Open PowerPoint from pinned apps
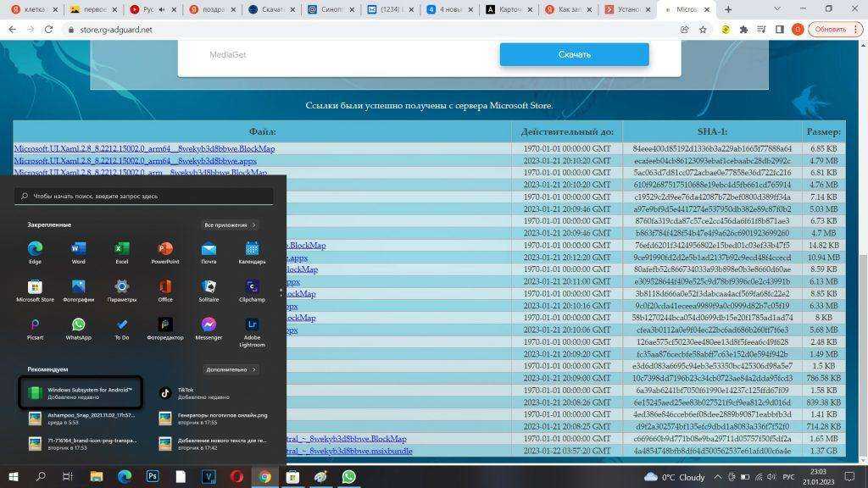Image resolution: width=868 pixels, height=488 pixels. click(x=165, y=251)
